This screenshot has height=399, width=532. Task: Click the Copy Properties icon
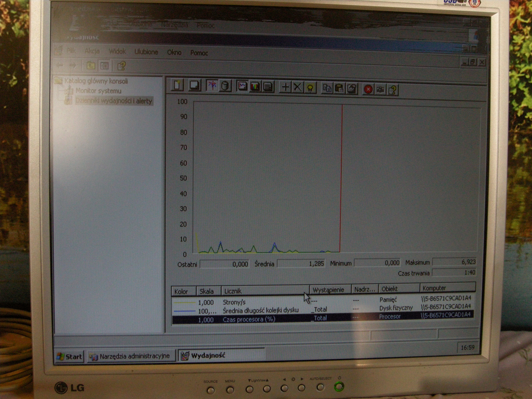pos(327,88)
